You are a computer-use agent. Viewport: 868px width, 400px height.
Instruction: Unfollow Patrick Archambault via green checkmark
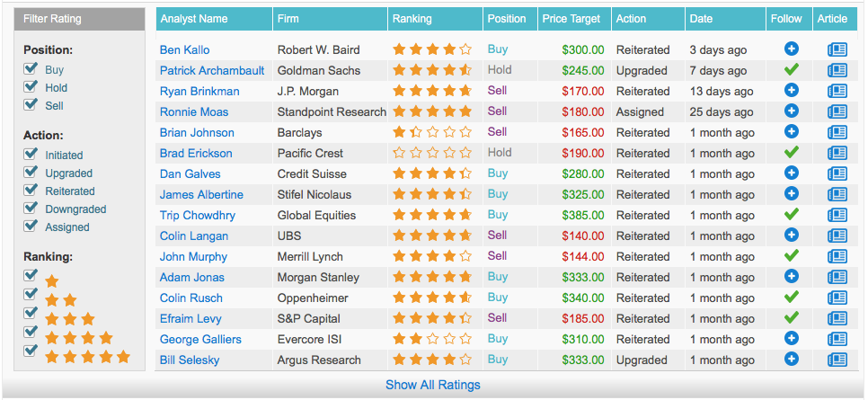pyautogui.click(x=792, y=70)
